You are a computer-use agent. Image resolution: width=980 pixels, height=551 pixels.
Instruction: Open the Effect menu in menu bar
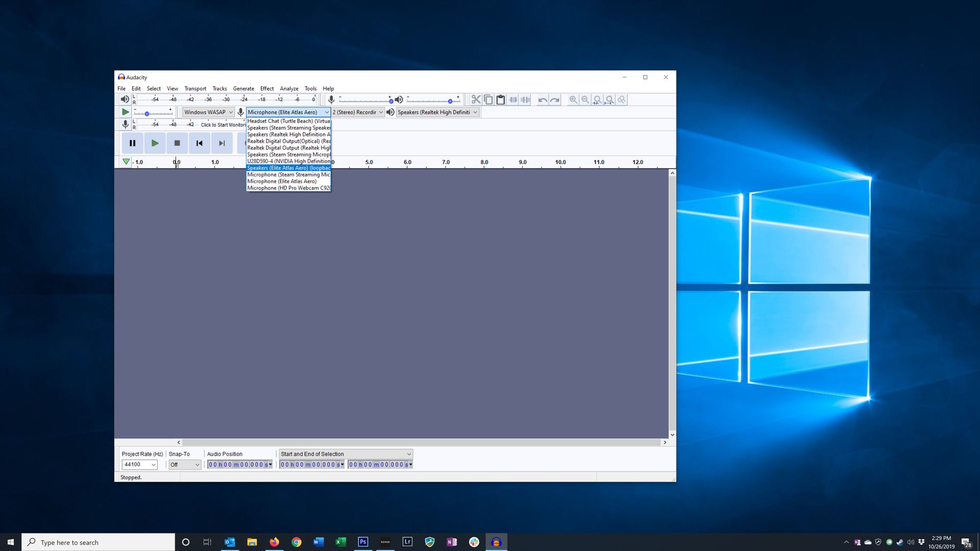tap(267, 88)
